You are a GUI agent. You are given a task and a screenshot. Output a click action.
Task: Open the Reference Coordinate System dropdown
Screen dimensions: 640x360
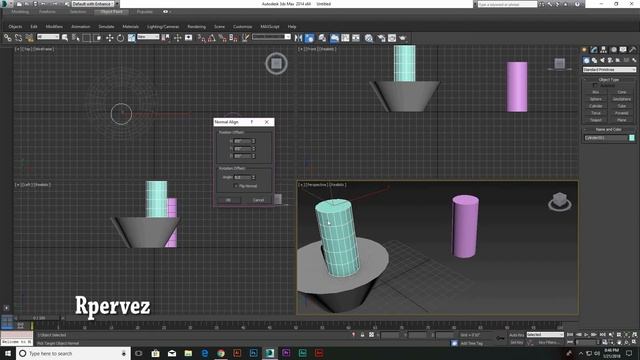148,37
